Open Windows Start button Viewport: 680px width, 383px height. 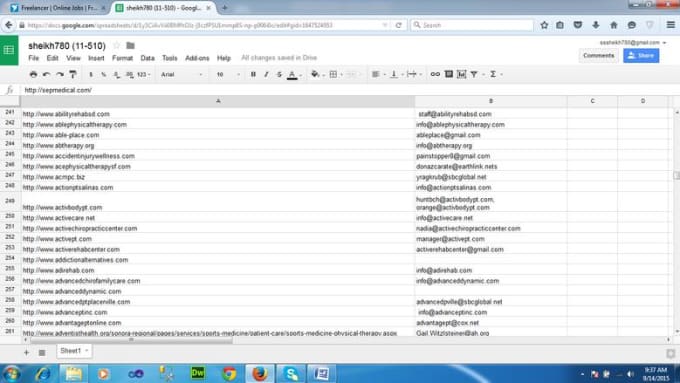click(x=11, y=373)
